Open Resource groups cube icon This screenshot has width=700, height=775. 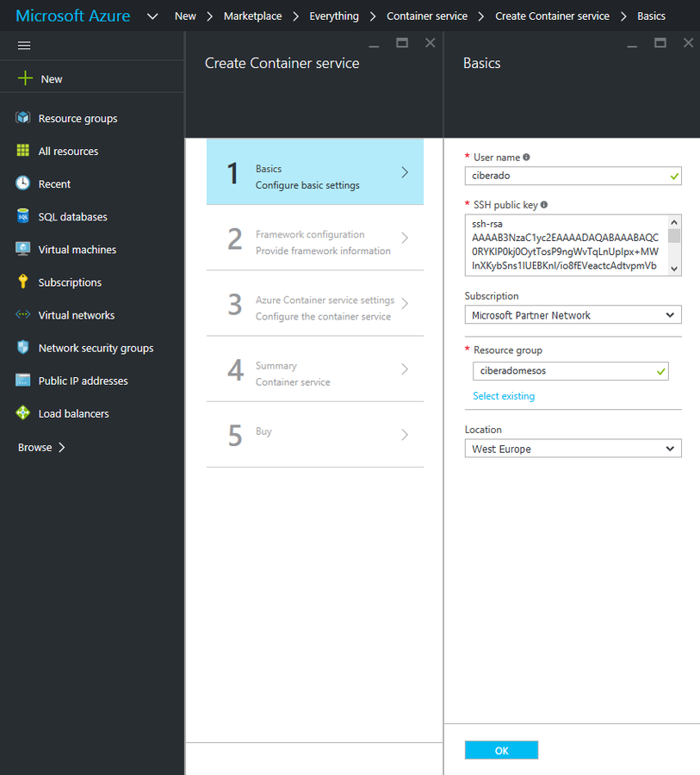(x=22, y=118)
